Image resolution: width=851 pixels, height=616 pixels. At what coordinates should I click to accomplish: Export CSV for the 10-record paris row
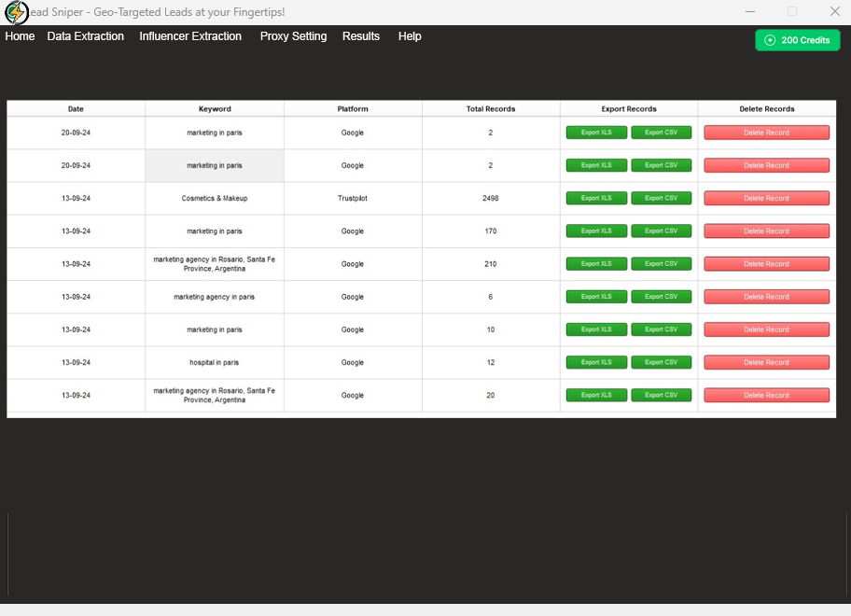[661, 329]
